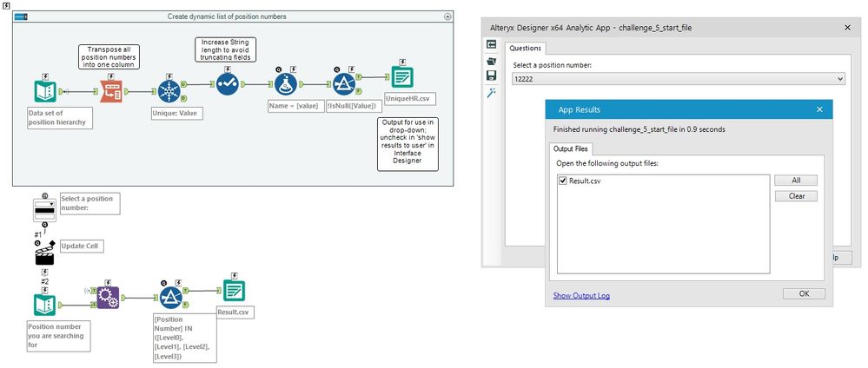Click the '[Position Number] IN' filter annotation

coord(184,338)
